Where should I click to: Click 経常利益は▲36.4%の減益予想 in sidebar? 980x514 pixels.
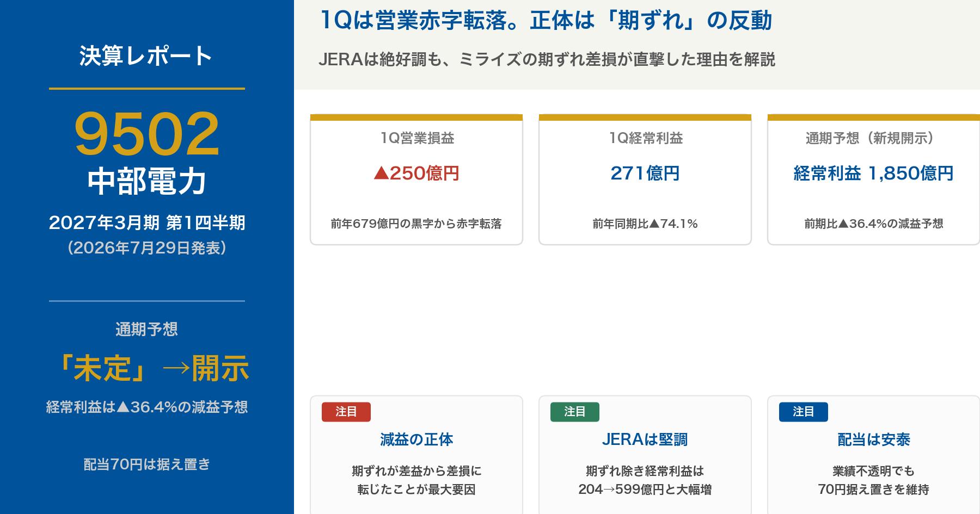coord(147,407)
